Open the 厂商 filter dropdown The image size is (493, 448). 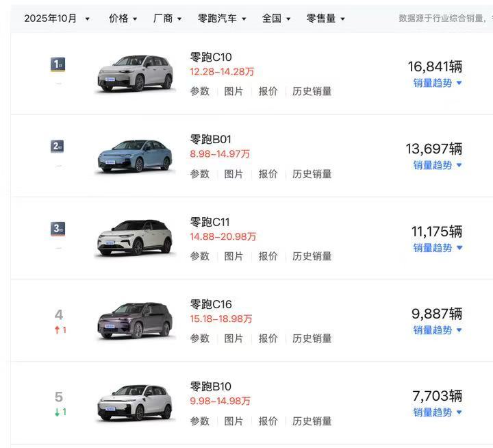pyautogui.click(x=167, y=18)
